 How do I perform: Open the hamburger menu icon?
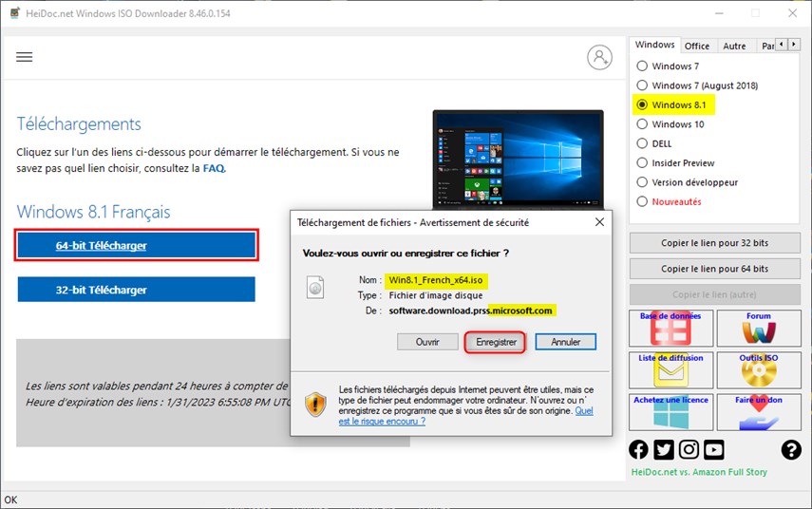click(x=25, y=57)
